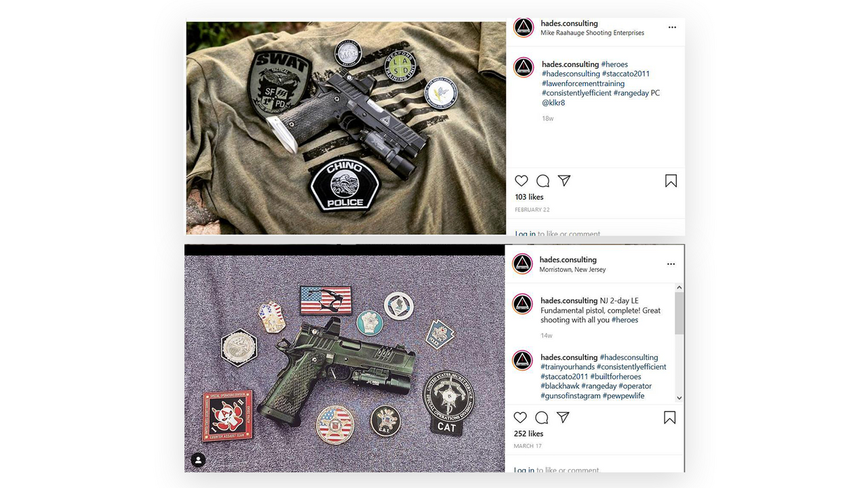Like the Morristown post with heart icon
Viewport: 868px width, 488px height.
click(x=520, y=418)
